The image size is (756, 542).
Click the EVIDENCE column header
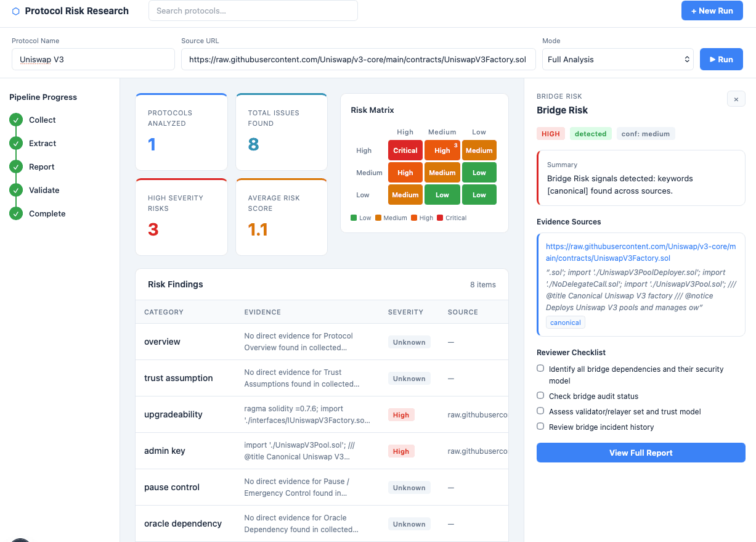click(x=262, y=312)
